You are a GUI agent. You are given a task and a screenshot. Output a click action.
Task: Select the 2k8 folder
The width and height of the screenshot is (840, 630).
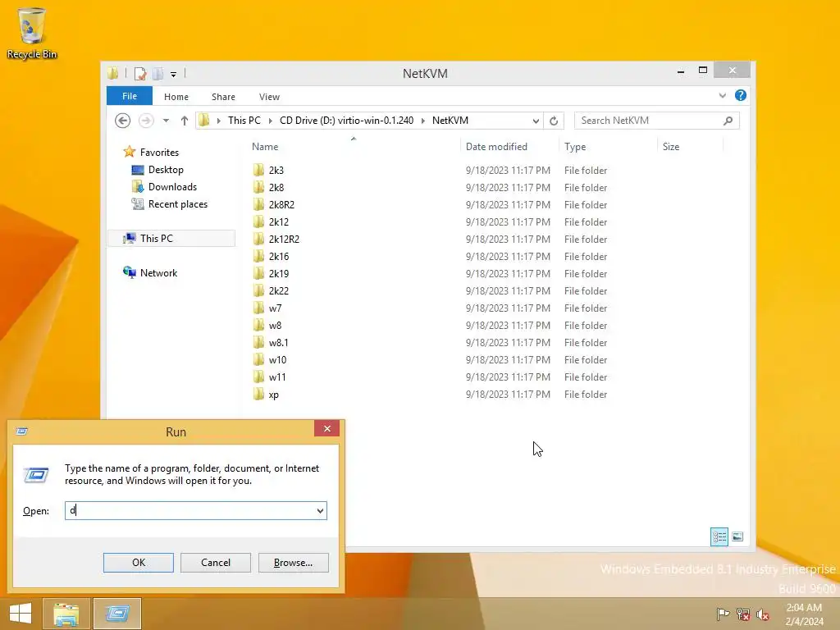pos(276,188)
